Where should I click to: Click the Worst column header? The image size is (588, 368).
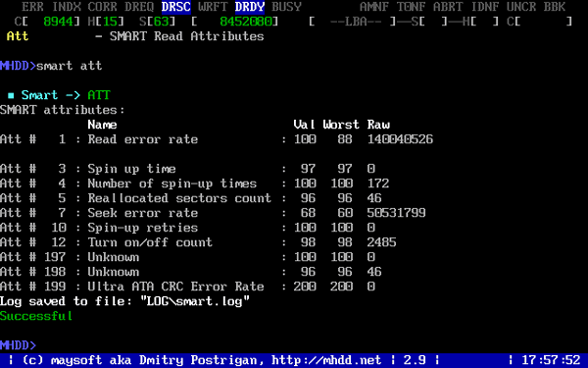(341, 125)
